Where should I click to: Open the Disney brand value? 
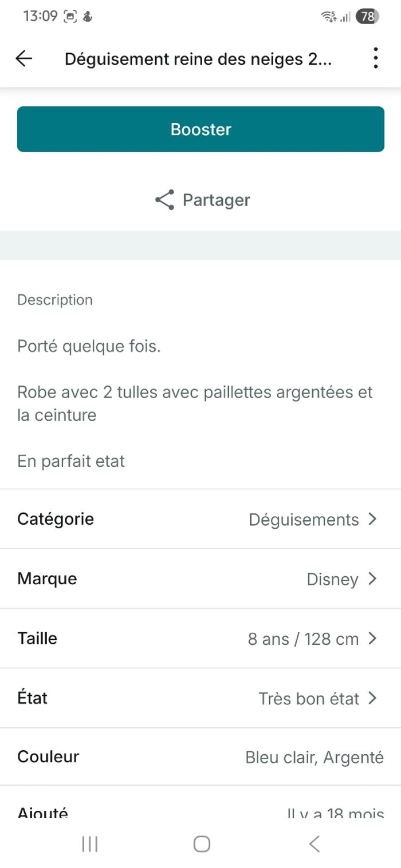click(332, 579)
